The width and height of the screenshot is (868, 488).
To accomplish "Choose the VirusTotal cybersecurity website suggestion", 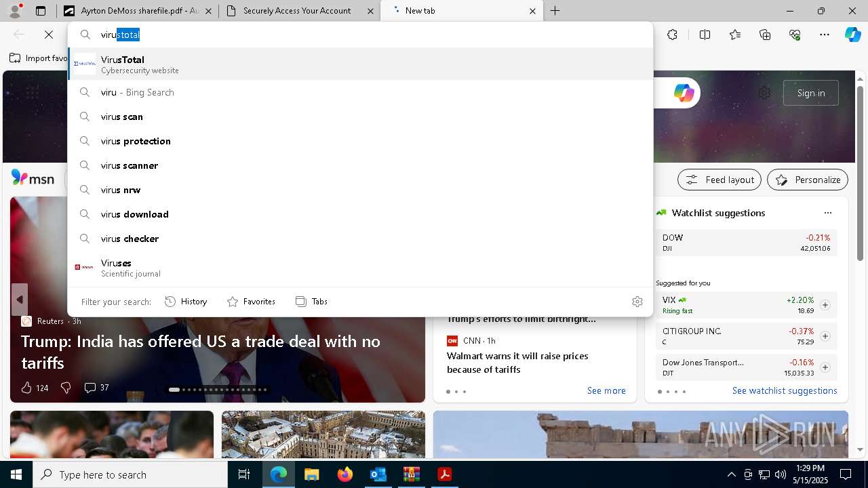I will click(x=360, y=64).
